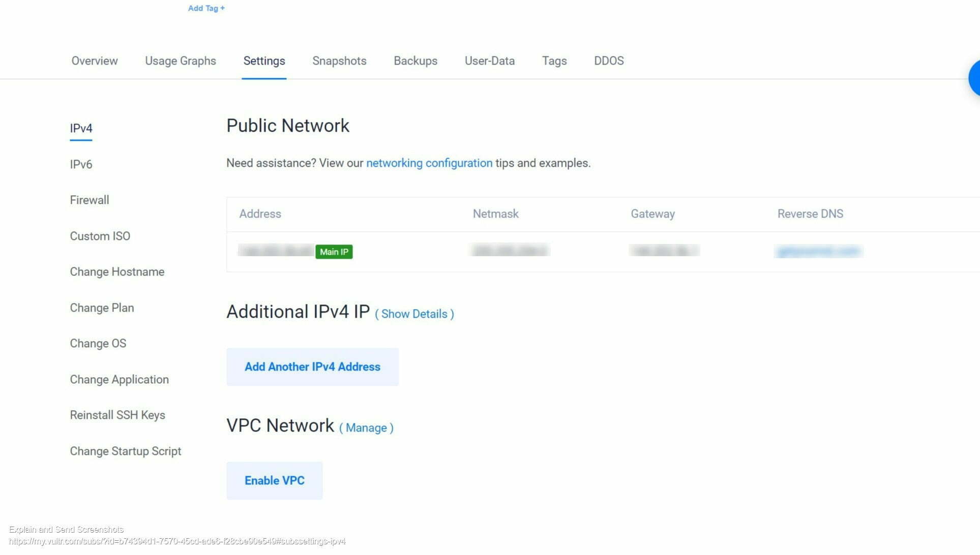Switch to the Usage Graphs tab
Image resolution: width=980 pixels, height=555 pixels.
(180, 61)
